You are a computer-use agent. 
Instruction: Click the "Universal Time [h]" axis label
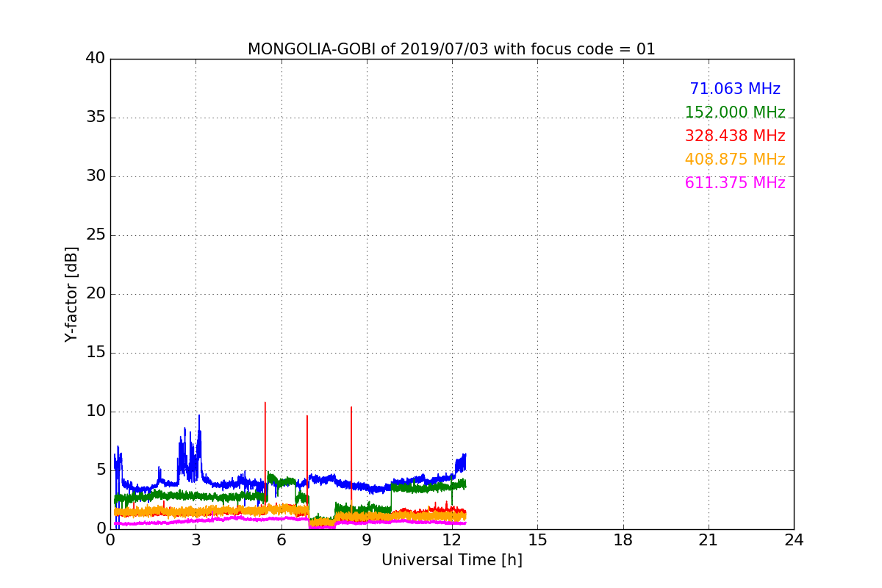coord(452,560)
